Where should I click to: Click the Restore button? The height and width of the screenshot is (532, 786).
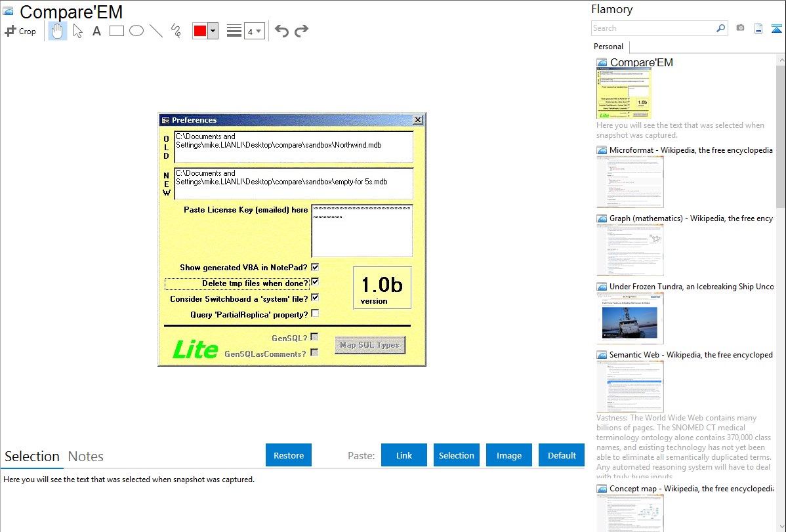coord(289,455)
